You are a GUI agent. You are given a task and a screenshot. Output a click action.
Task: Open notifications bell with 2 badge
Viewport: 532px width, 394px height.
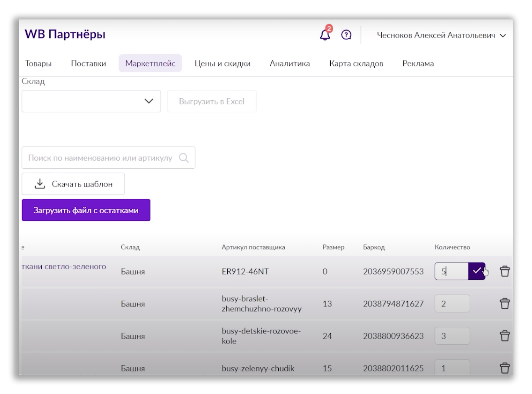[x=325, y=34]
